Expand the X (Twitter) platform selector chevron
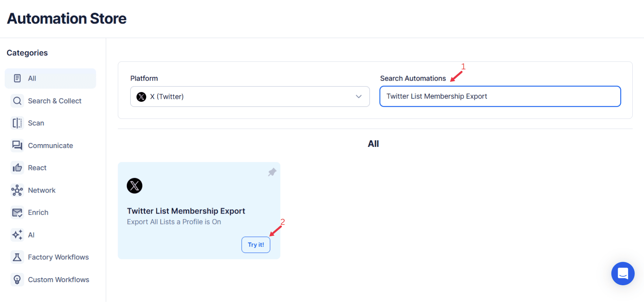 (358, 96)
